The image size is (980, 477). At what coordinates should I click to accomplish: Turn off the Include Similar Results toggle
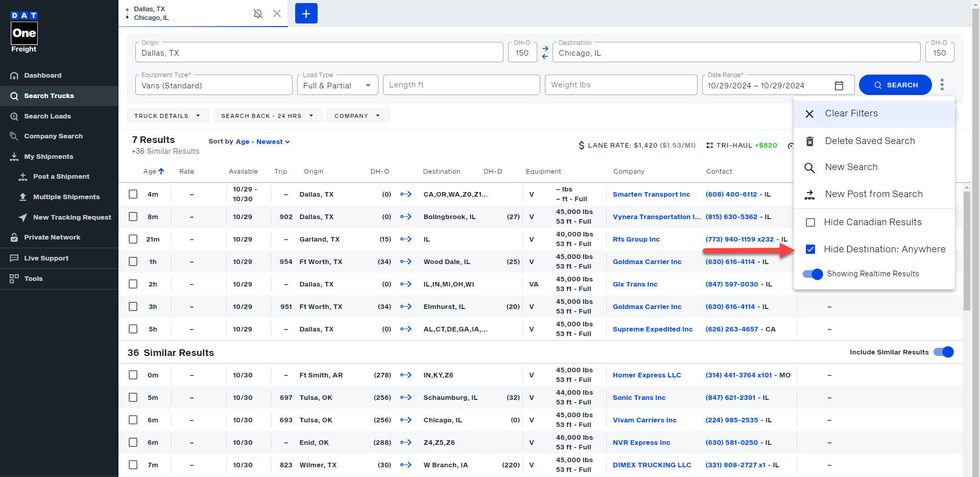pos(944,352)
